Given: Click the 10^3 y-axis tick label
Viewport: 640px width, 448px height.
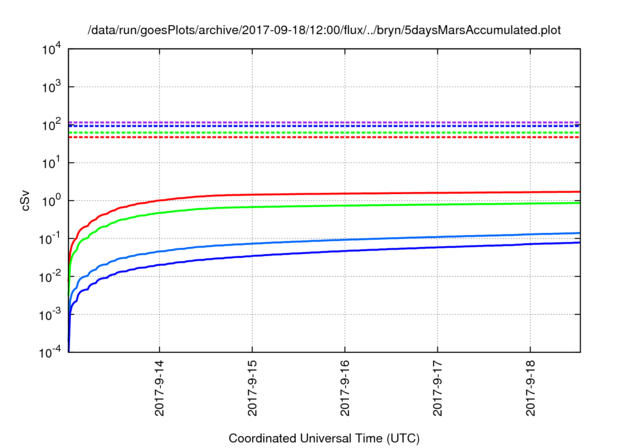Looking at the screenshot, I should [x=52, y=87].
